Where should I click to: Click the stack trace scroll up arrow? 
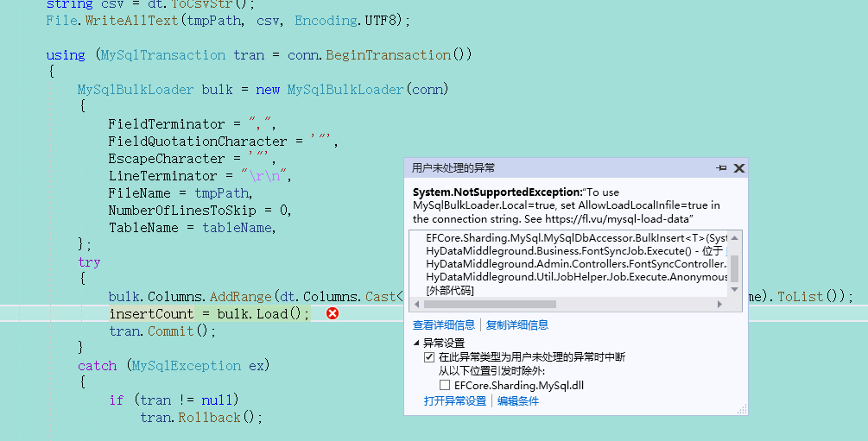click(734, 237)
